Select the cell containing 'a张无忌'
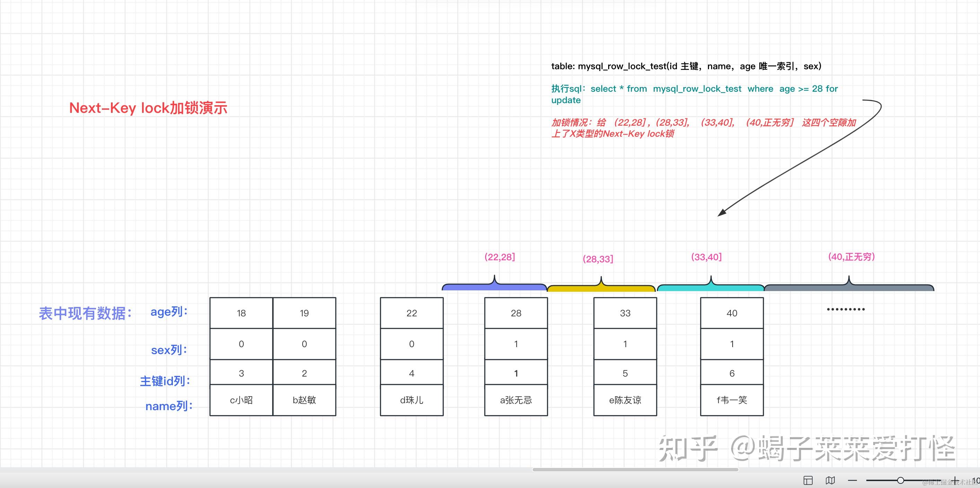 tap(516, 400)
